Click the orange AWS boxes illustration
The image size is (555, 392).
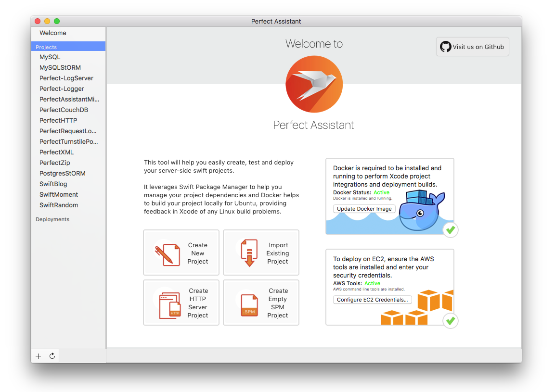click(x=417, y=307)
